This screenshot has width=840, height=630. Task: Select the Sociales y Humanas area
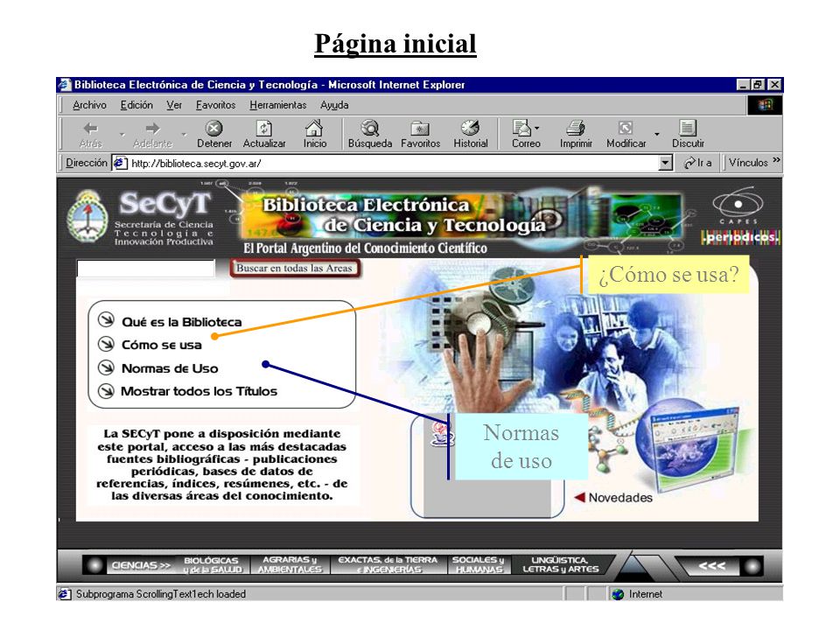(478, 564)
